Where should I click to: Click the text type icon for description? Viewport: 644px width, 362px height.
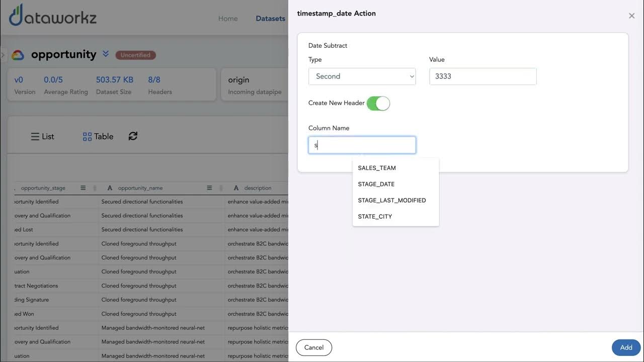point(236,188)
